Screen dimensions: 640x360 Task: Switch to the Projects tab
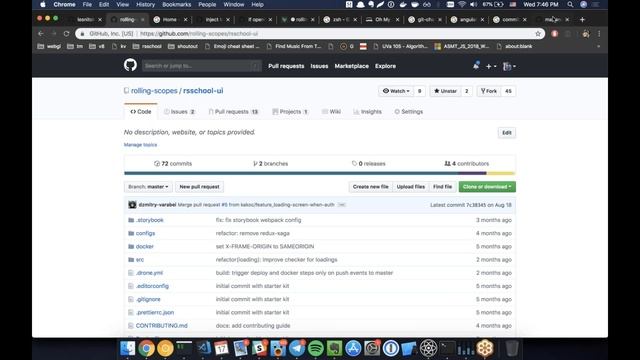tap(290, 111)
